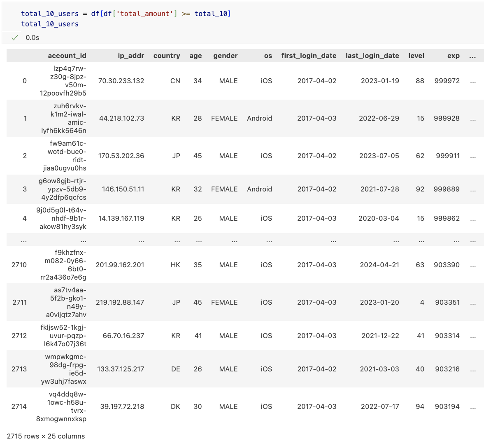Click last login date 2021-07-28

coord(379,189)
